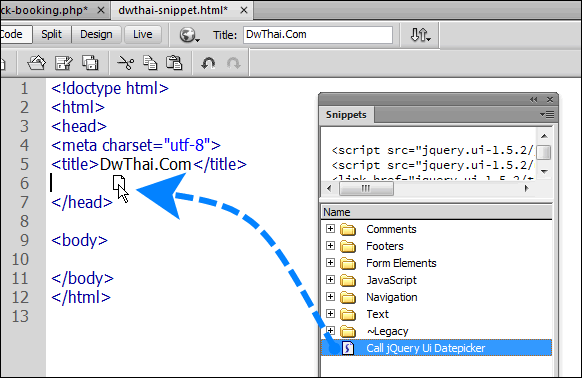Select the Form Elements folder icon
Image resolution: width=582 pixels, height=378 pixels.
pos(348,263)
